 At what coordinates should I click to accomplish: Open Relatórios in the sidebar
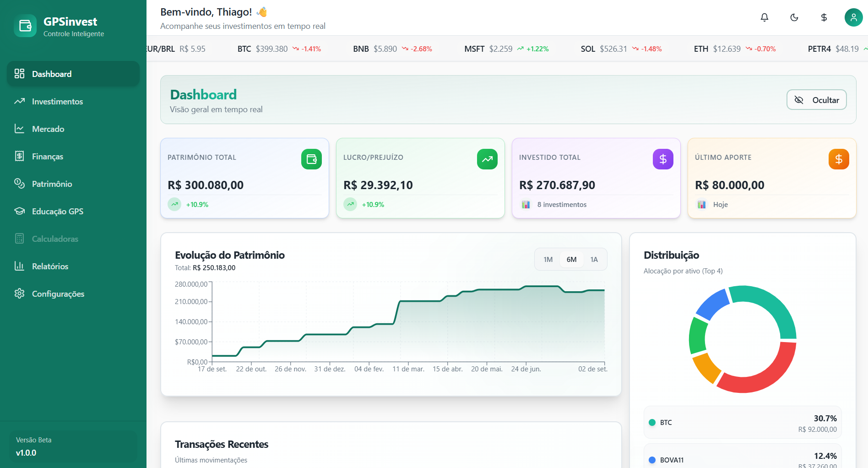[x=73, y=266]
